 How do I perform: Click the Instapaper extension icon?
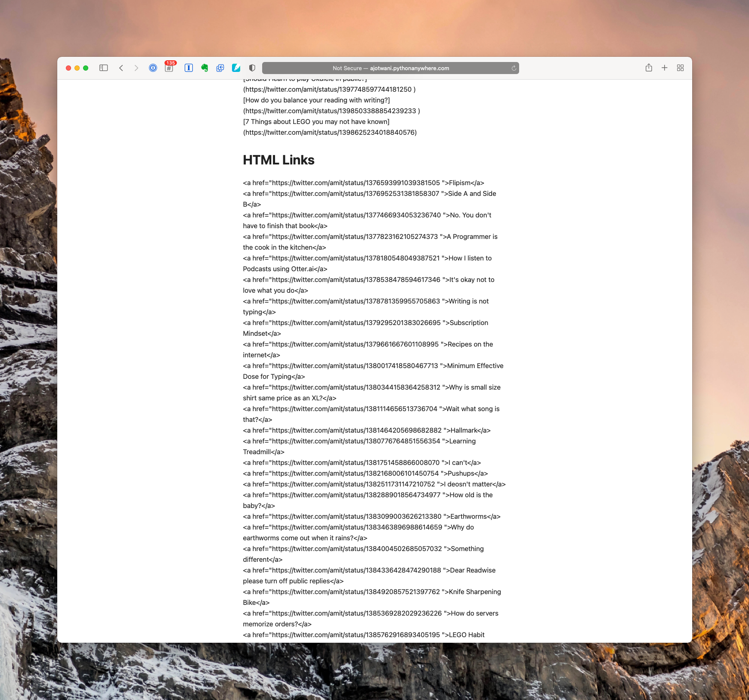coord(189,68)
